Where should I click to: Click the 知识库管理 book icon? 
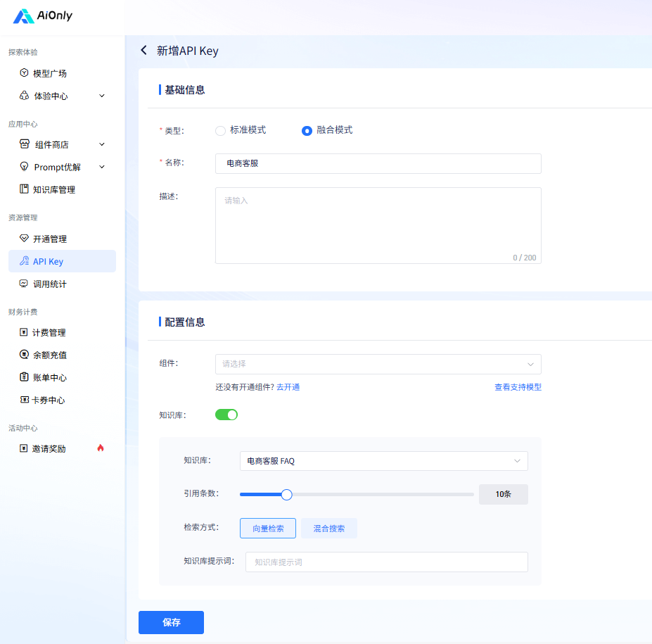[24, 189]
